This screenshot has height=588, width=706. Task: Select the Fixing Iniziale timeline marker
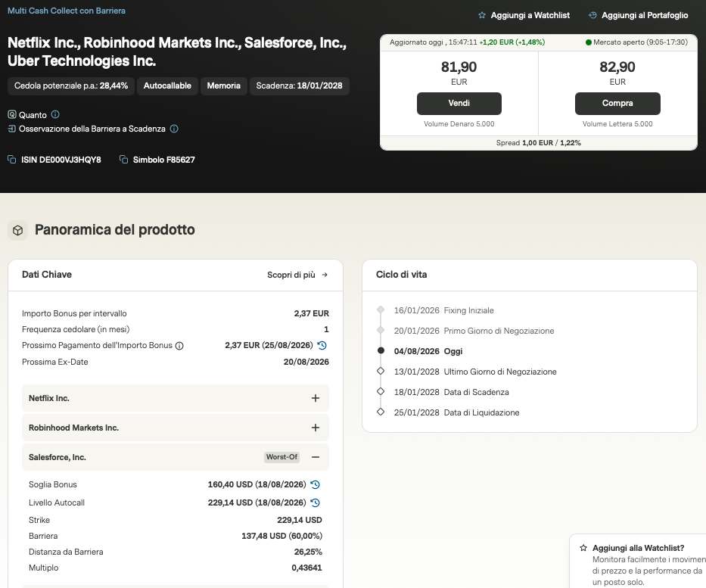[381, 310]
